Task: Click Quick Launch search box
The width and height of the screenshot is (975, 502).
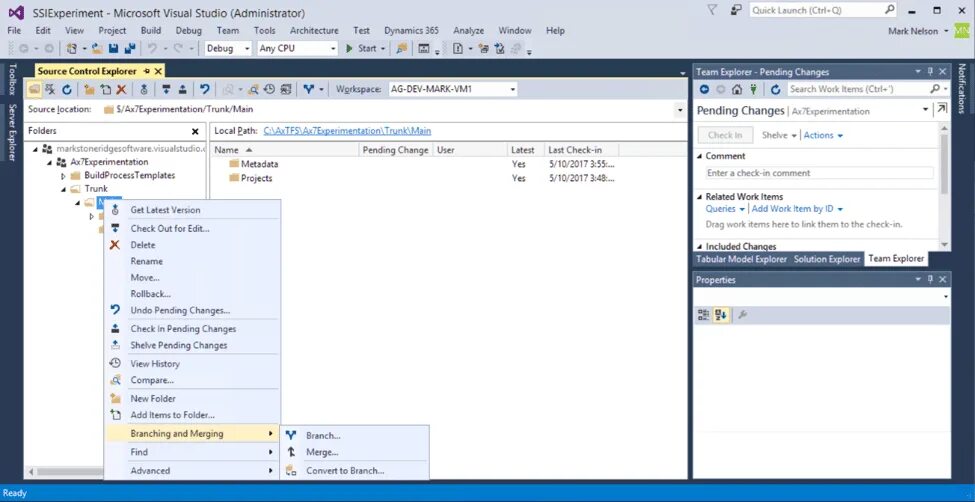Action: [822, 11]
